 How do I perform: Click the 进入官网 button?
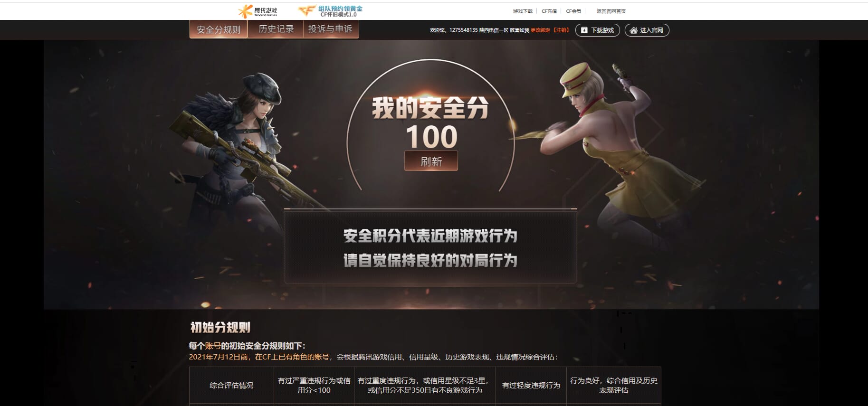647,30
